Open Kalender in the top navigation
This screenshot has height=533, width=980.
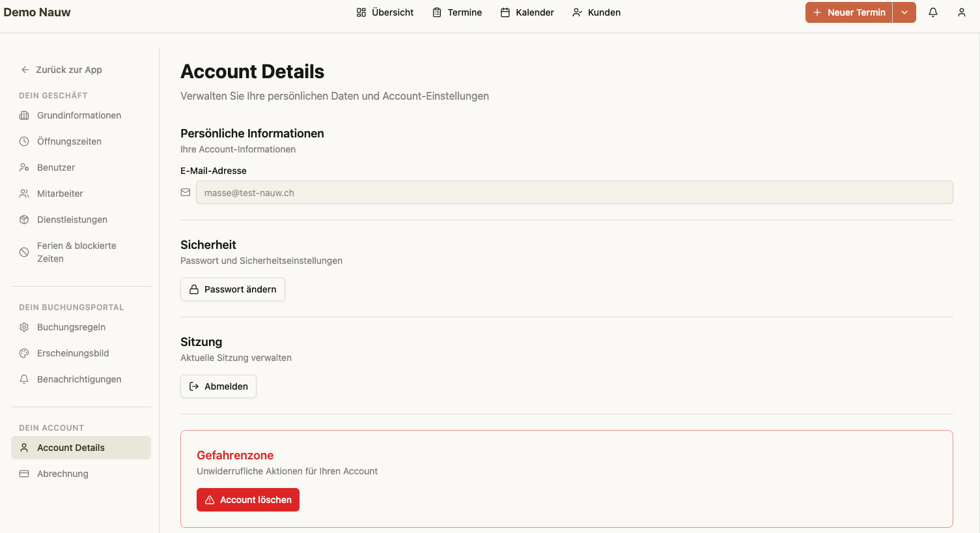click(x=527, y=12)
